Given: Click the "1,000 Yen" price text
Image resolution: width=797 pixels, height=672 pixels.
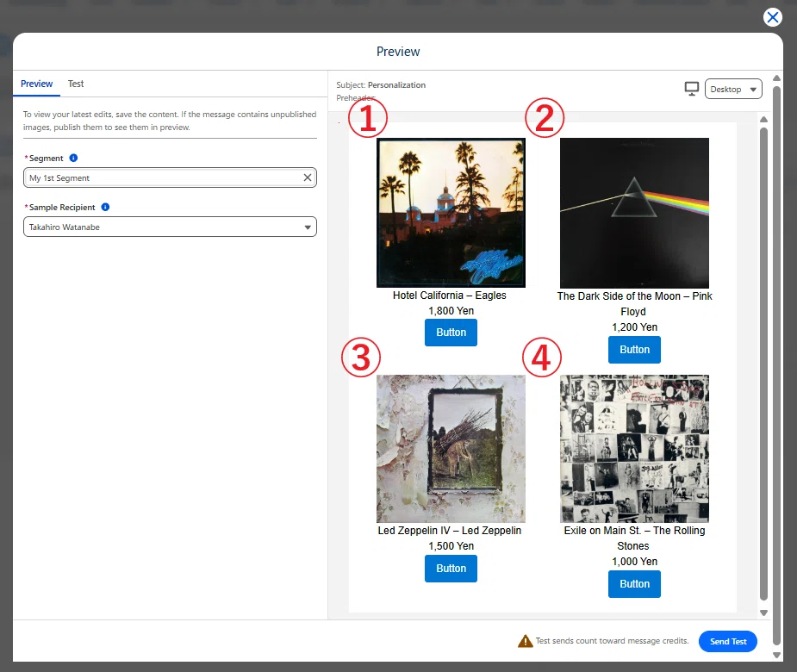Looking at the screenshot, I should click(x=634, y=562).
